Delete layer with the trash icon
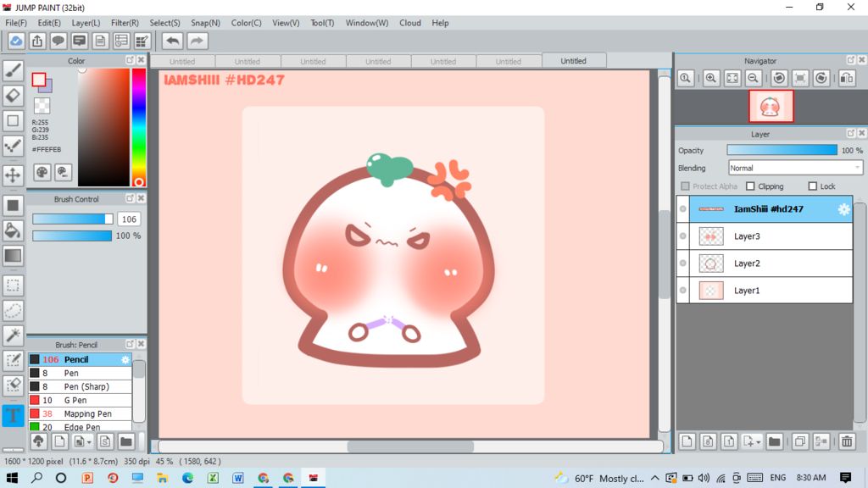 pos(847,441)
